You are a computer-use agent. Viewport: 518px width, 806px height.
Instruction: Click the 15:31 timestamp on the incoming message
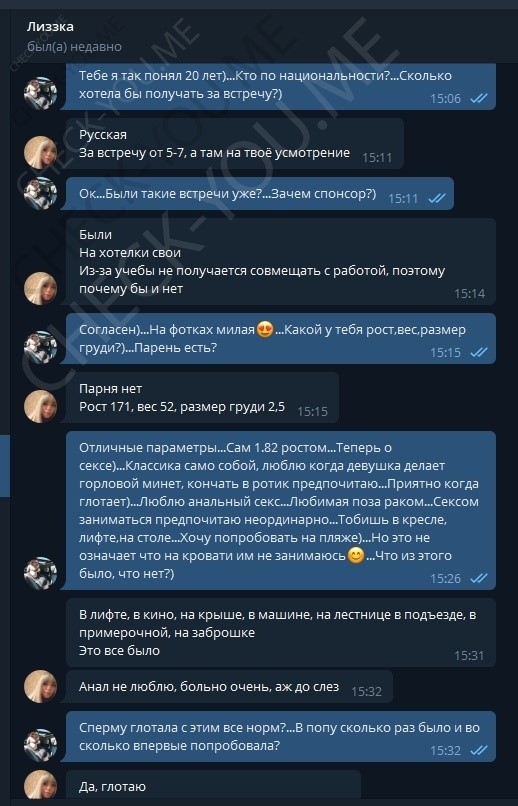[x=469, y=655]
